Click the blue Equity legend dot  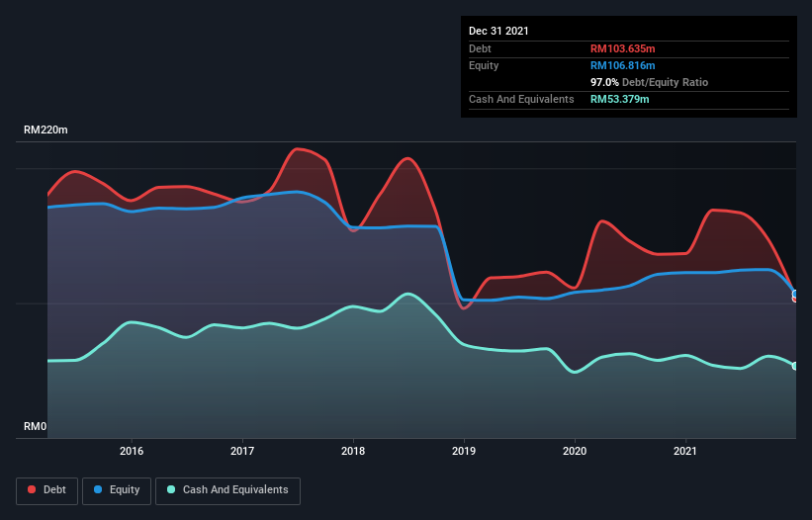point(98,489)
